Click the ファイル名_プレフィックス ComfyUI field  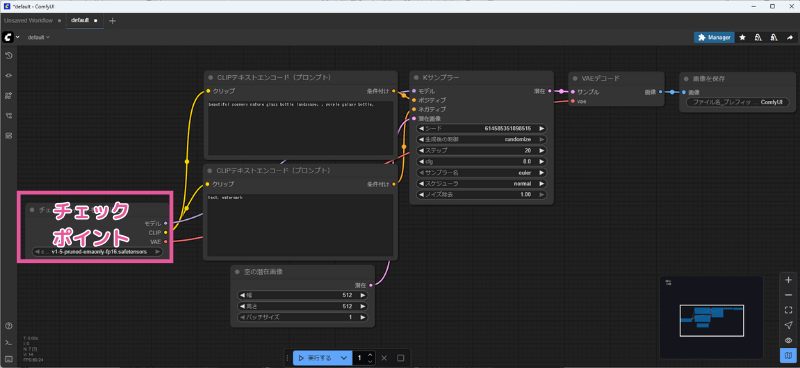[738, 102]
